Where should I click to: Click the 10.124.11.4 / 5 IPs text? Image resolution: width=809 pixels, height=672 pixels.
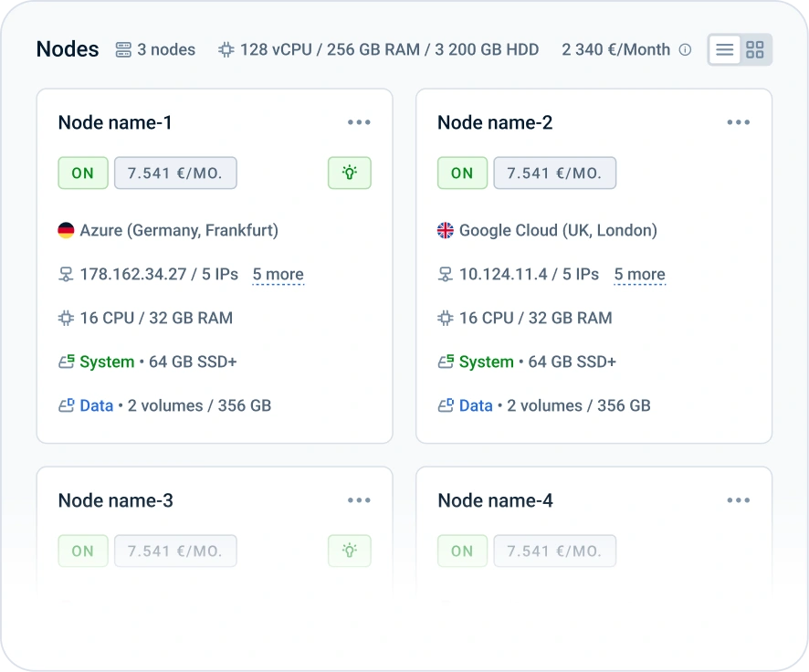point(529,275)
